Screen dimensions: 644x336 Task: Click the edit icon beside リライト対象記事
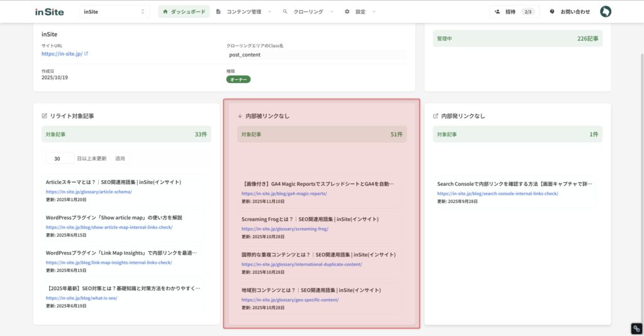point(45,116)
